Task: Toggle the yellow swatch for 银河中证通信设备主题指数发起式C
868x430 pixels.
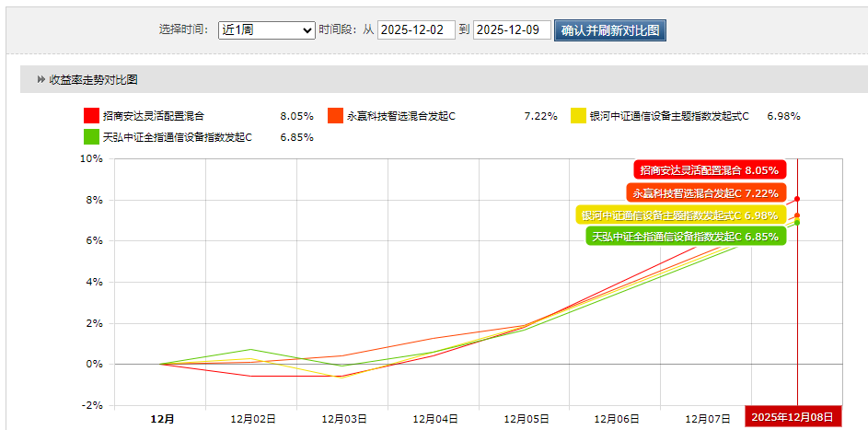Action: [578, 116]
